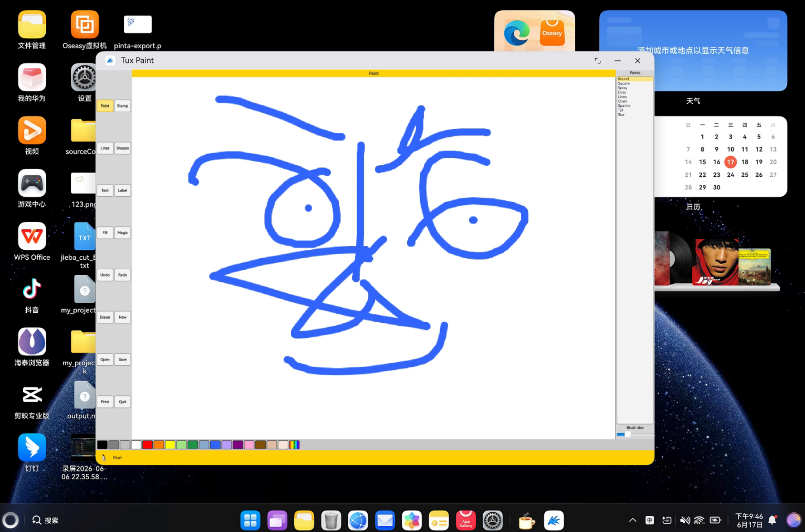Pick the bright blue color swatch

click(x=215, y=445)
